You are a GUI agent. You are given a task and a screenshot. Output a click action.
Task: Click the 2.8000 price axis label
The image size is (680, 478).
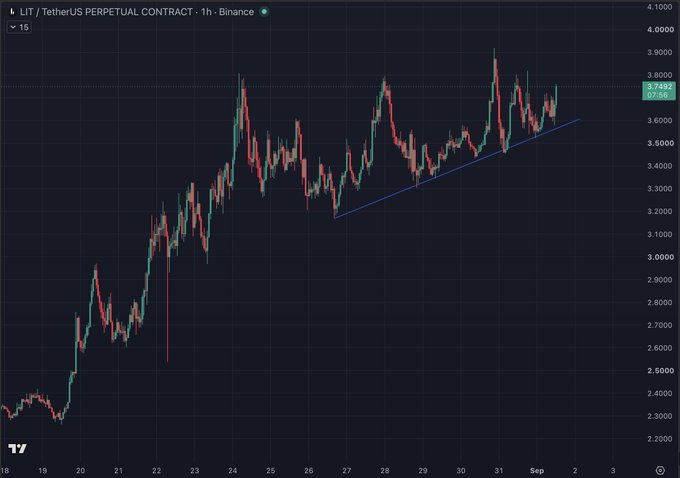(x=660, y=303)
